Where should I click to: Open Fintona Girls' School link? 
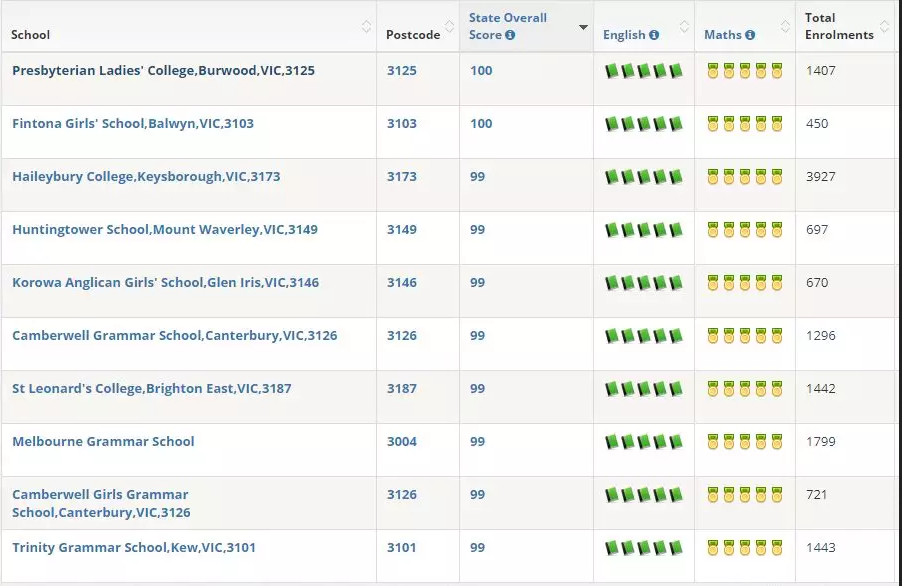(133, 124)
